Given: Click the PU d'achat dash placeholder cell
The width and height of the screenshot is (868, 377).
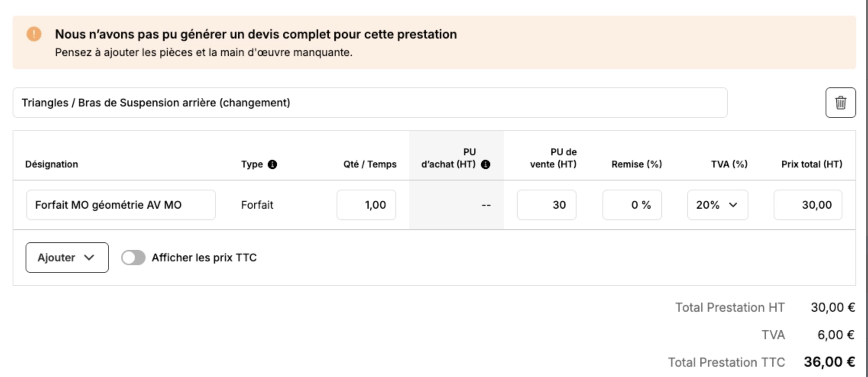Looking at the screenshot, I should 486,205.
